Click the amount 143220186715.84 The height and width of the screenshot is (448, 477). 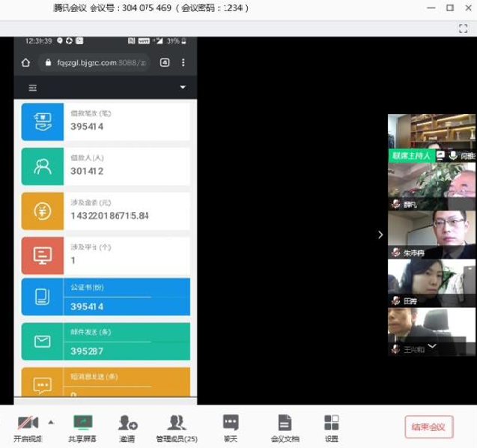tap(110, 216)
